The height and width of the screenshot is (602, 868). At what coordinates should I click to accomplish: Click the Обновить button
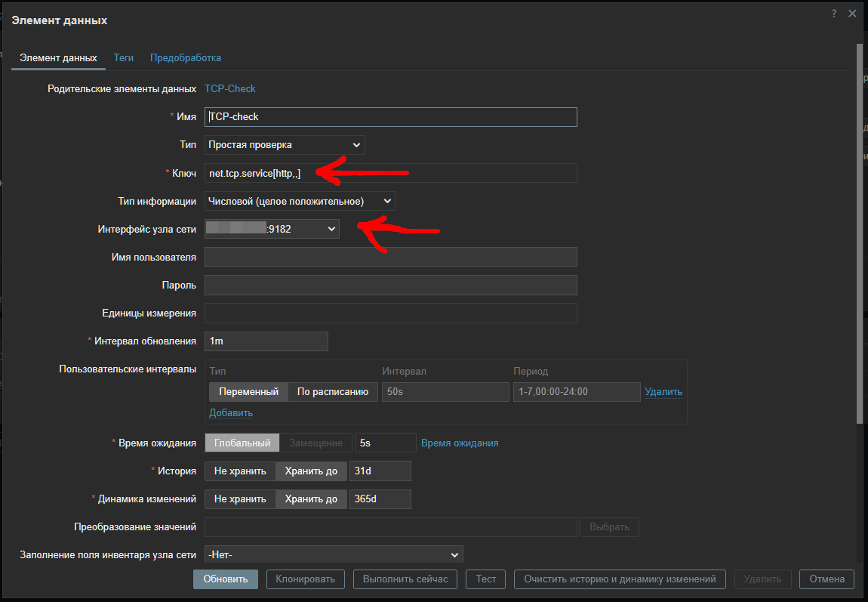click(x=226, y=579)
